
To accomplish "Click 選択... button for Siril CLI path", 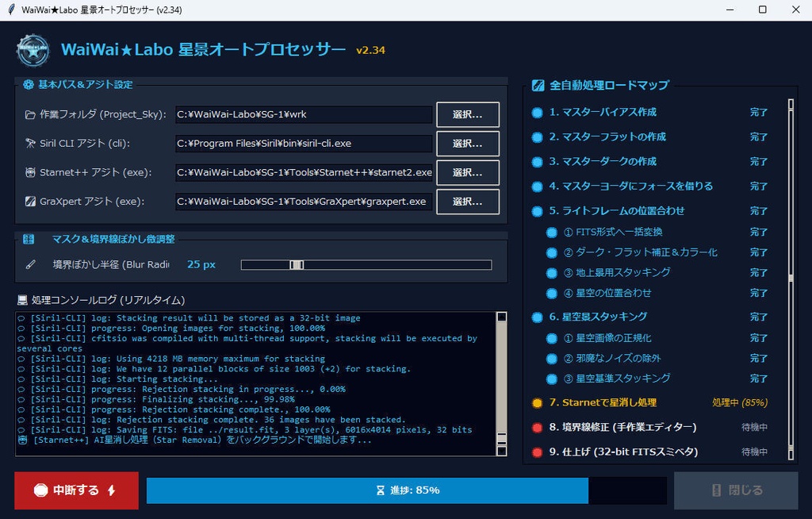I will 468,144.
